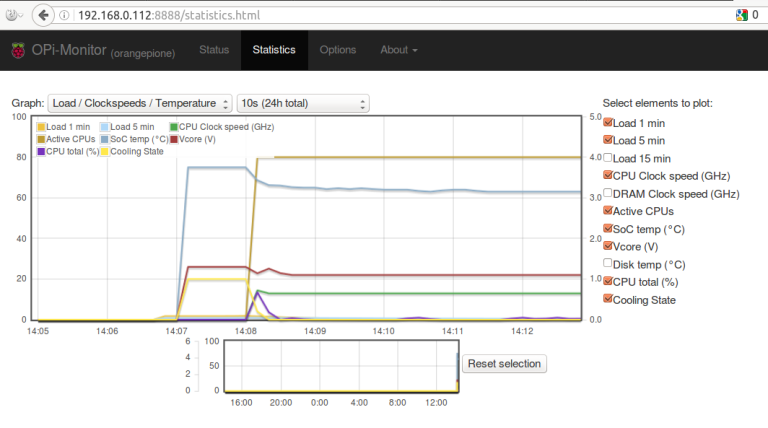
Task: Uncheck the Vcore (V) checkbox
Action: tap(608, 246)
